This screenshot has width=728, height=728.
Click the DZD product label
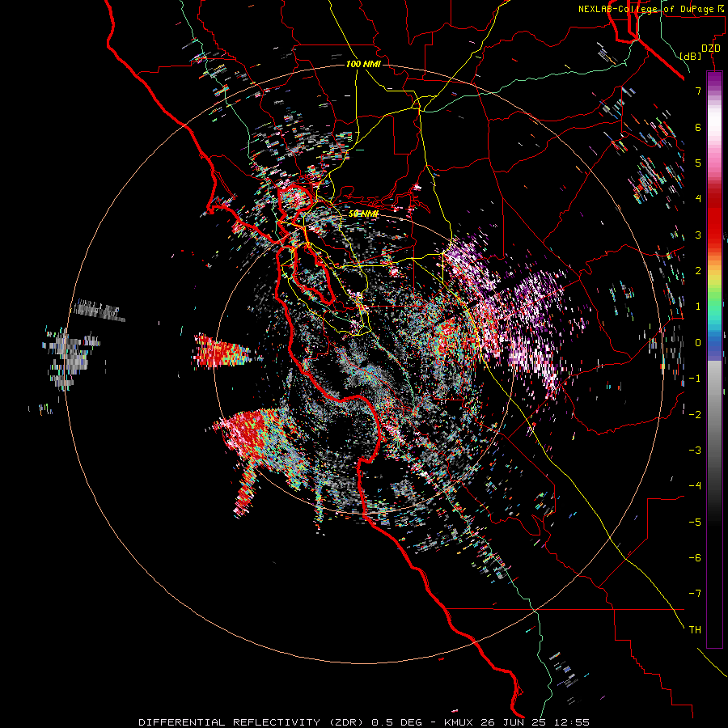pos(711,49)
